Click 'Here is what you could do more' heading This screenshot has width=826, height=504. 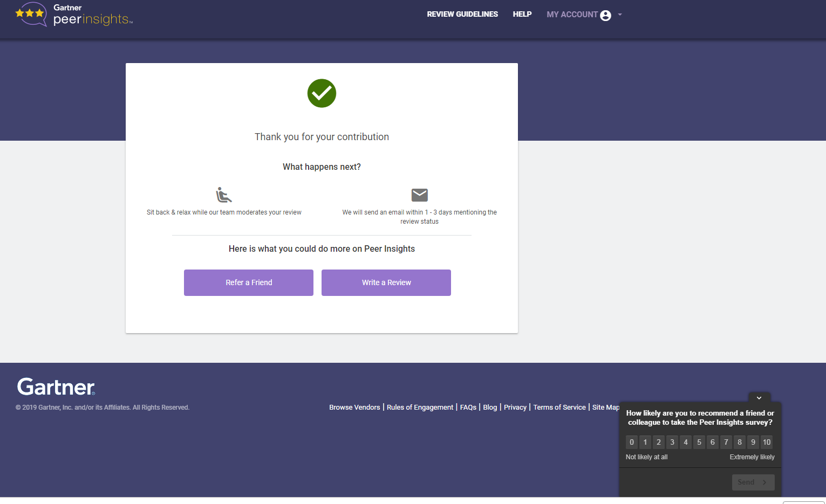click(x=322, y=249)
